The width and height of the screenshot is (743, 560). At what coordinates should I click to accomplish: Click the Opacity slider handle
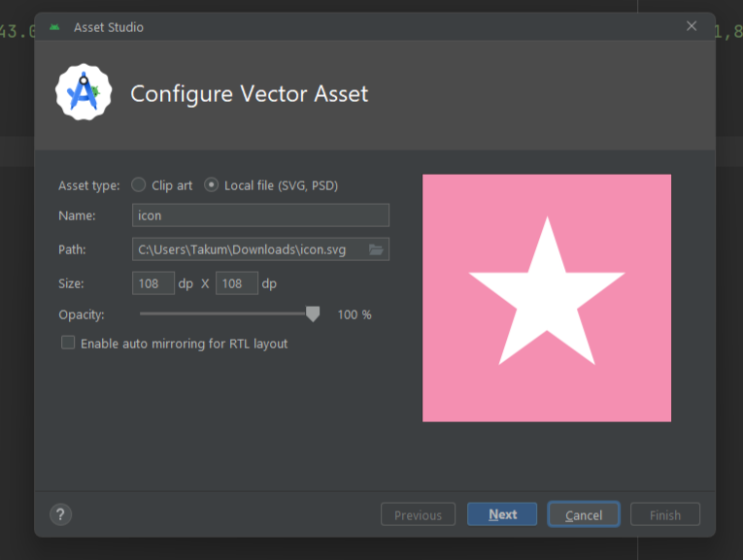(313, 313)
